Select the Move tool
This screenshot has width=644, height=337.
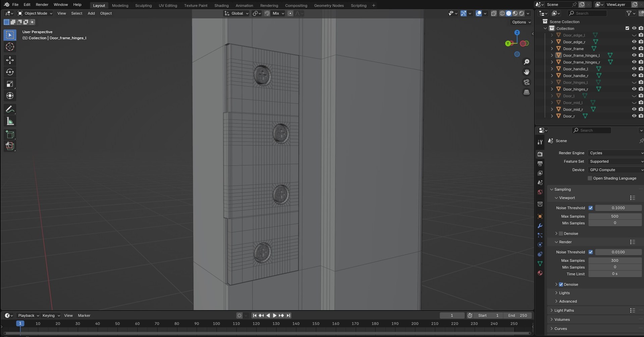[10, 60]
